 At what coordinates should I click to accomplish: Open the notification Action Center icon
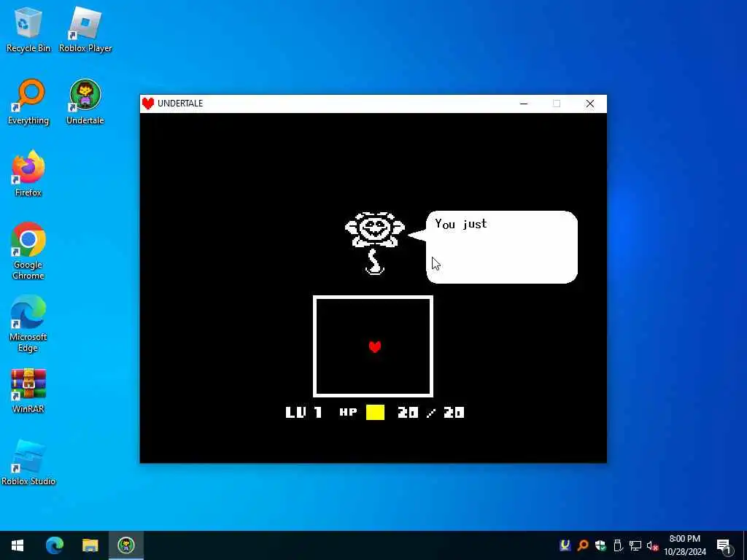(724, 545)
